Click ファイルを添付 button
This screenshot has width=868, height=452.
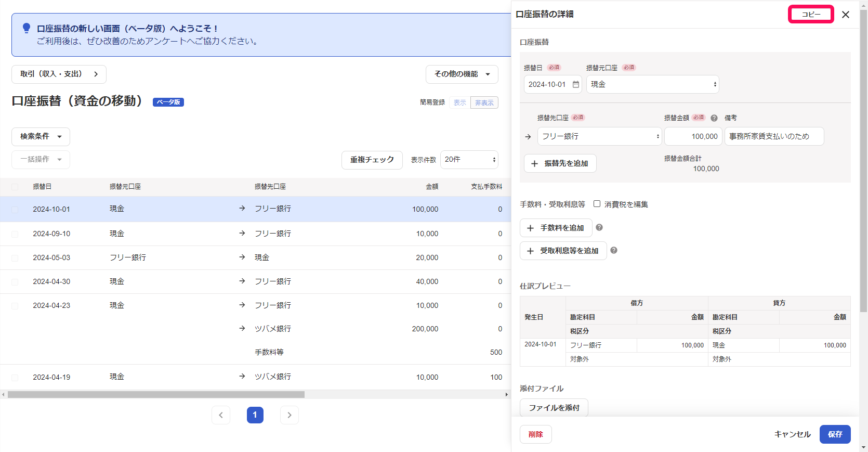coord(554,408)
